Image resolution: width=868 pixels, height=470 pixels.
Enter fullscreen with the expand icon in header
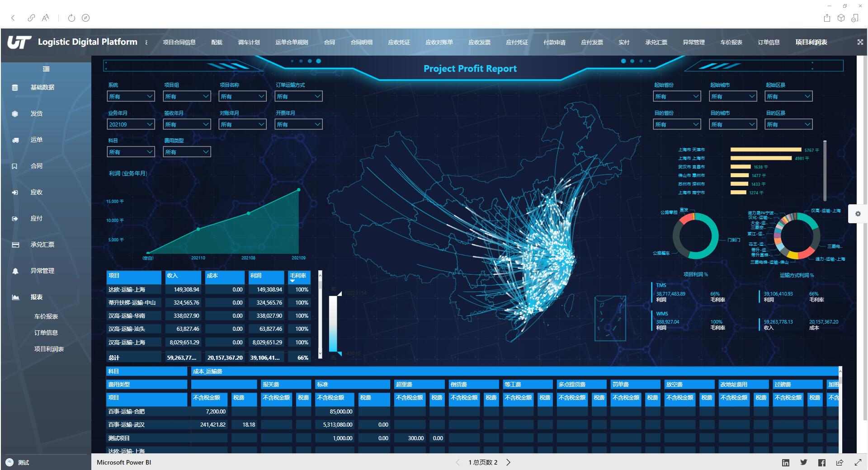pyautogui.click(x=860, y=42)
